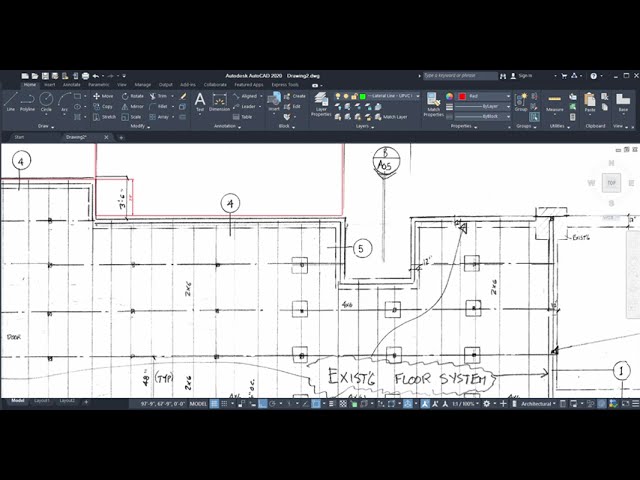
Task: Click the Undo arrow
Action: pyautogui.click(x=96, y=76)
